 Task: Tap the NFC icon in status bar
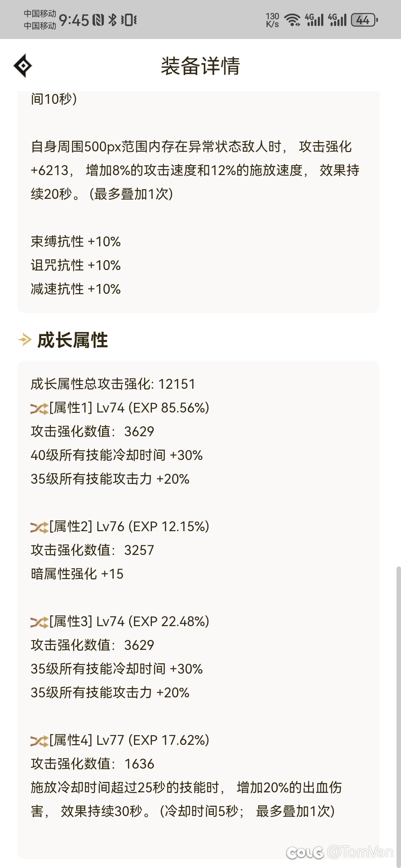98,20
